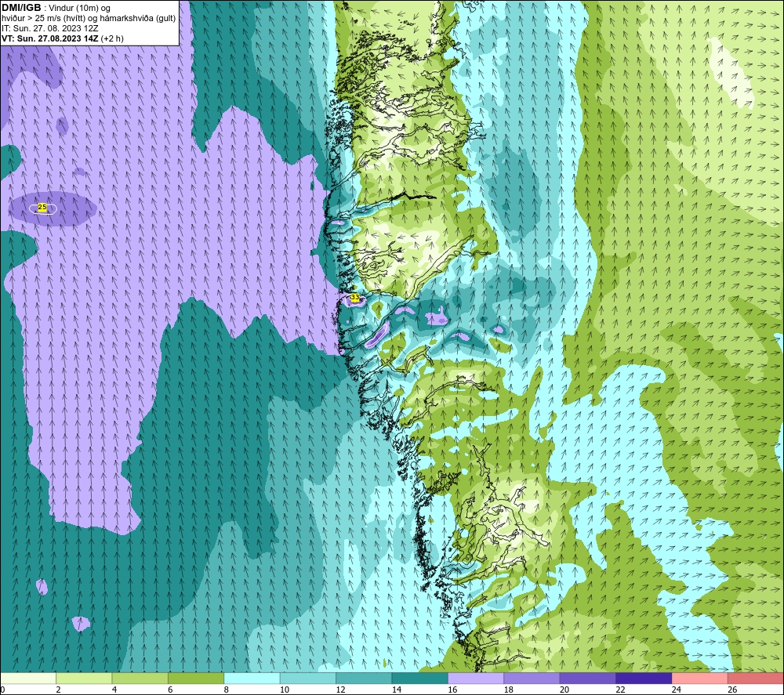
Task: Select the 22–24 m/s dark indigo legend swatch
Action: (644, 678)
